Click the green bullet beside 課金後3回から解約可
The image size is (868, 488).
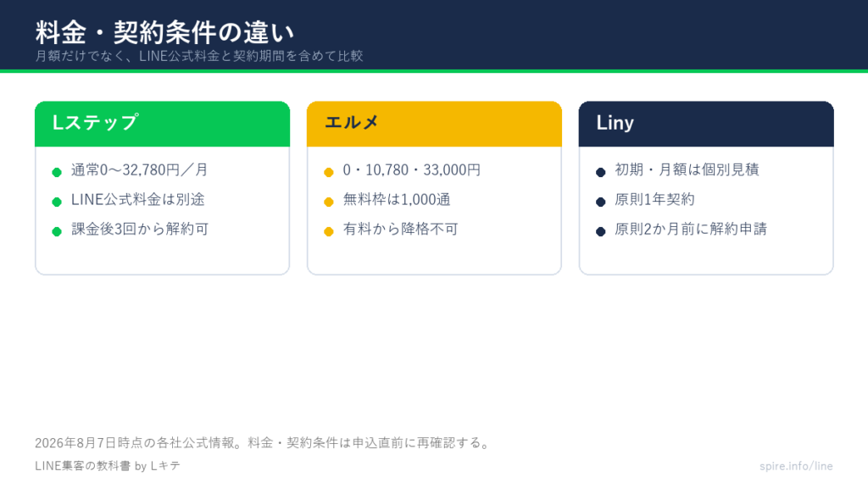click(57, 231)
